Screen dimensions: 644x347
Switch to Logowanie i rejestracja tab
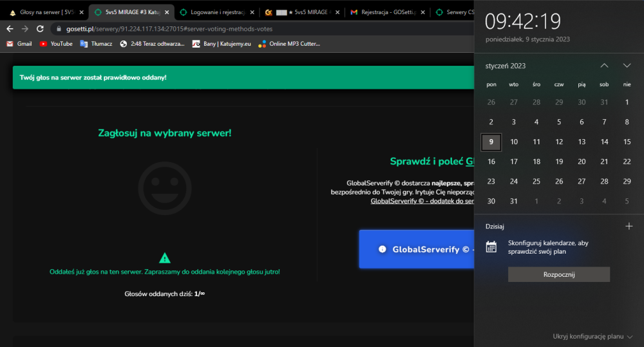(217, 12)
